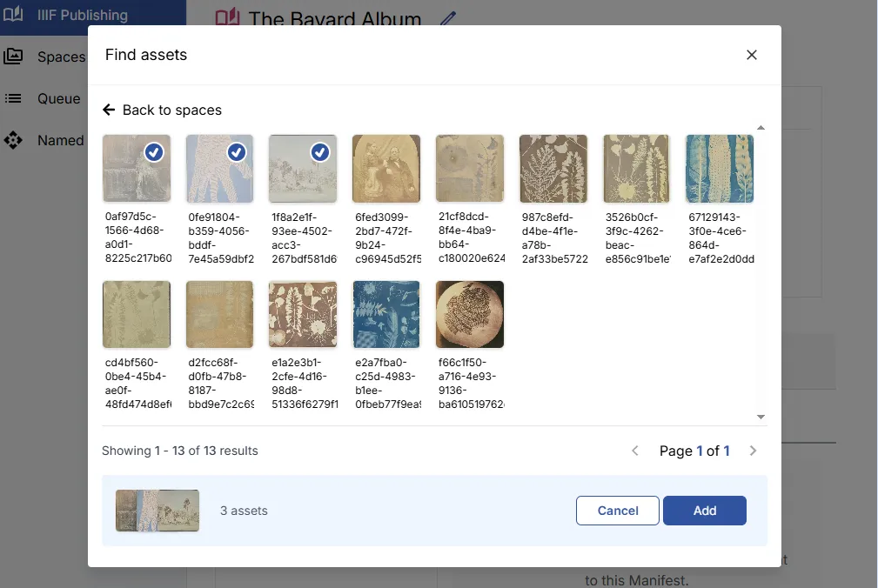Click the up arrow on the asset list scrollbar

tap(761, 127)
